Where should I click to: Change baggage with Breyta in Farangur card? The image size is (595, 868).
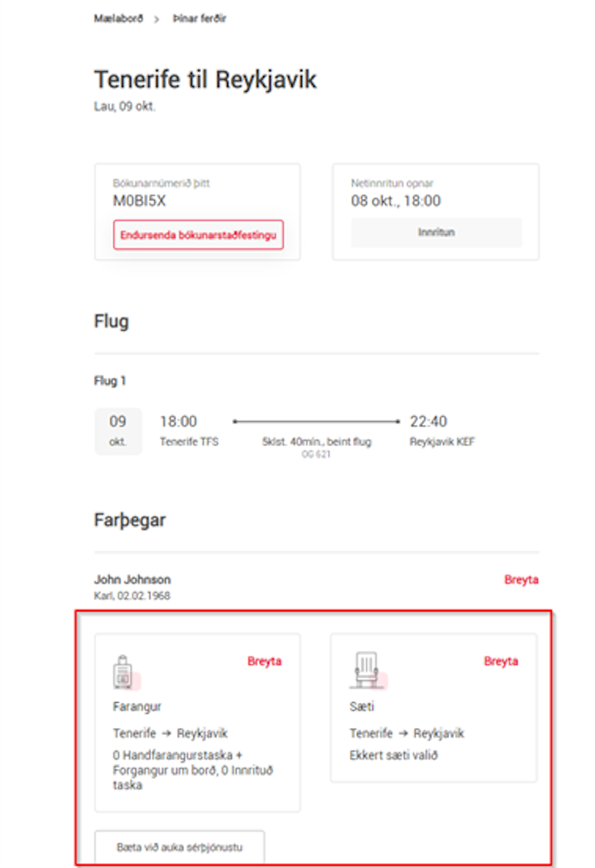[264, 661]
